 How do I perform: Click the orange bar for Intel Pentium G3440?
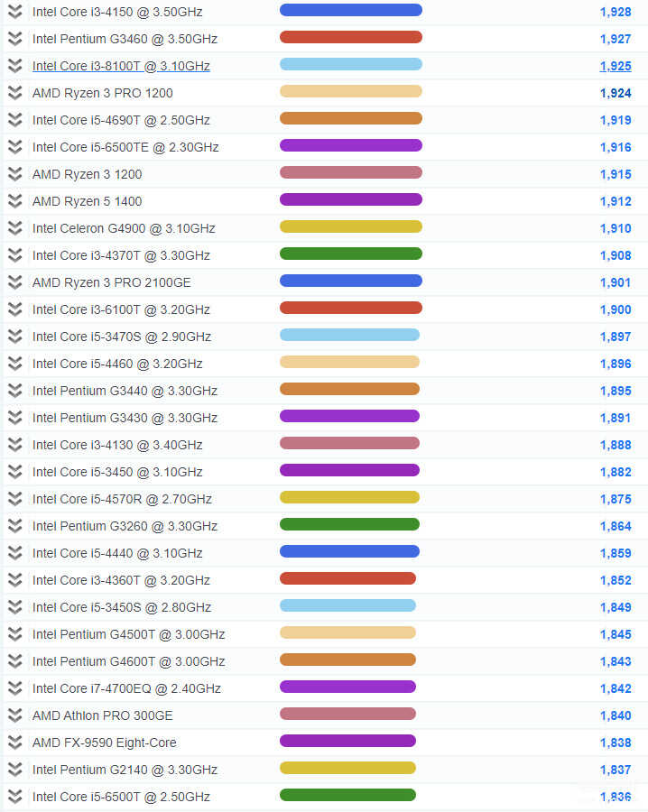click(349, 389)
